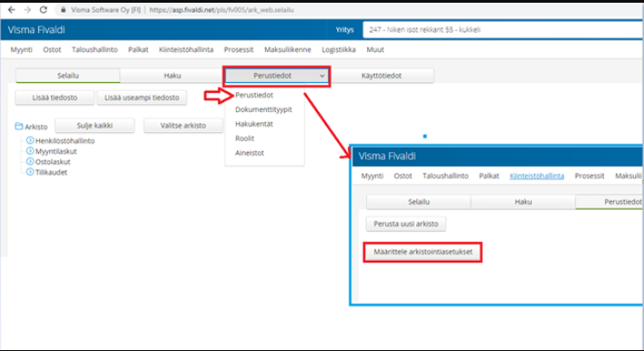Image resolution: width=644 pixels, height=351 pixels.
Task: Choose Hakukentät from the dropdown list
Action: [254, 124]
